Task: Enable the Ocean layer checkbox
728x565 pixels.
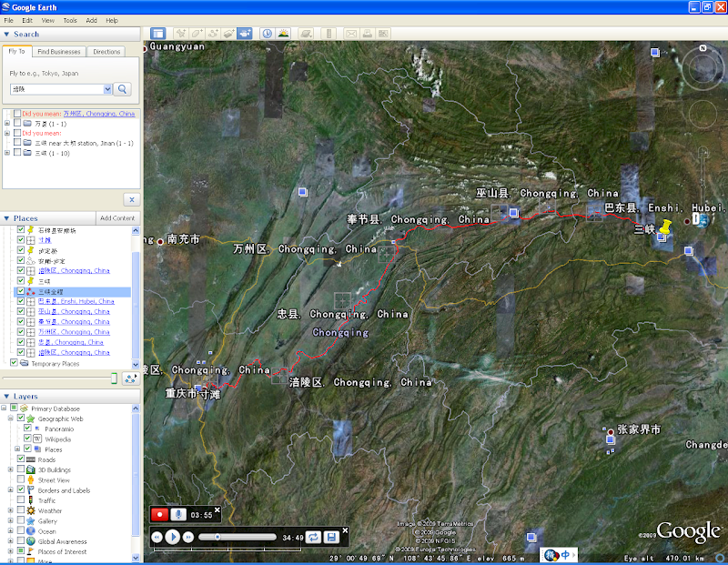Action: pos(20,530)
